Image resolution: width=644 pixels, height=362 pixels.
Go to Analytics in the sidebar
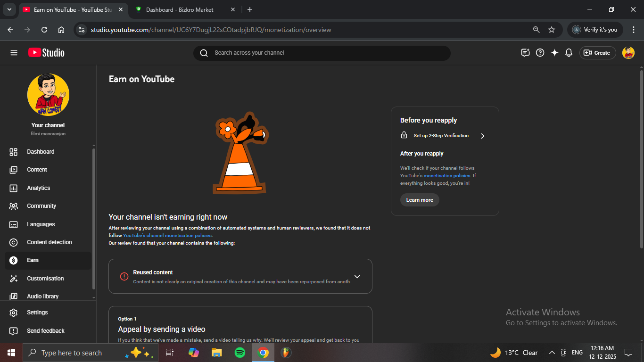[39, 188]
